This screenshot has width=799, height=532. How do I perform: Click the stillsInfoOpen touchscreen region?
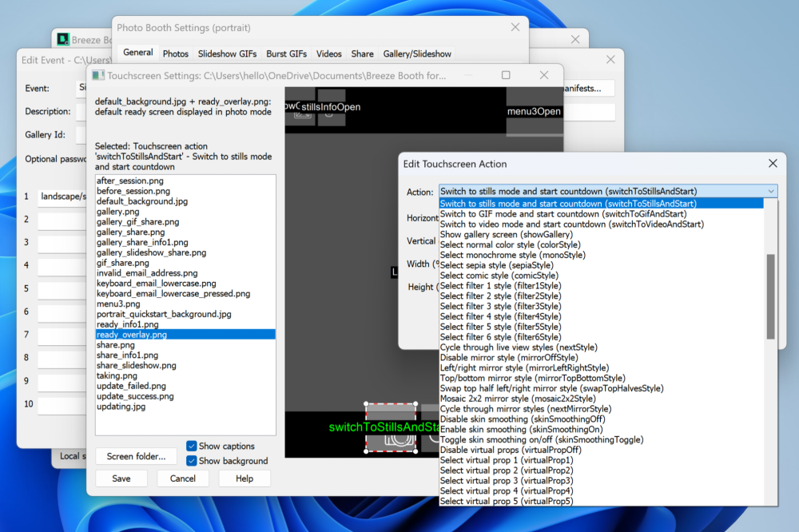(x=331, y=107)
